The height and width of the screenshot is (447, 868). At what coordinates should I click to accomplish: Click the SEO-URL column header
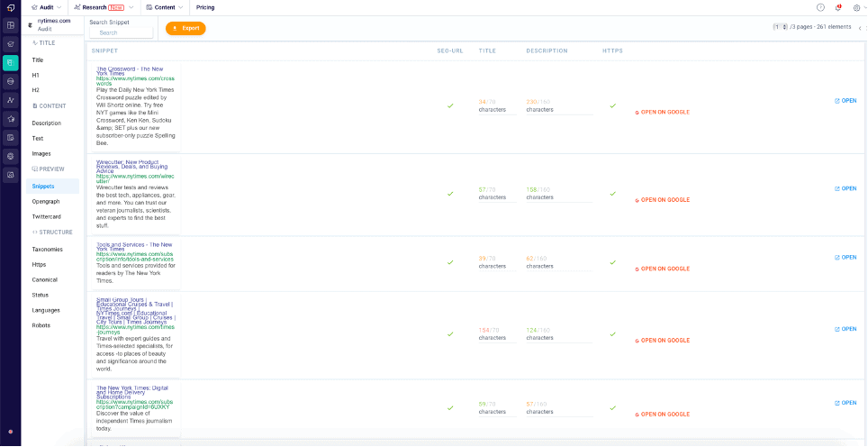click(450, 51)
